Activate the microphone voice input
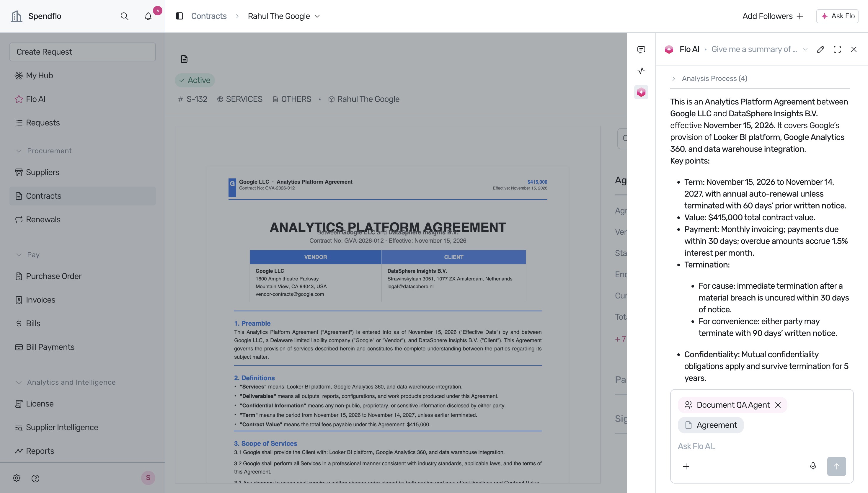Viewport: 868px width, 493px height. click(813, 466)
